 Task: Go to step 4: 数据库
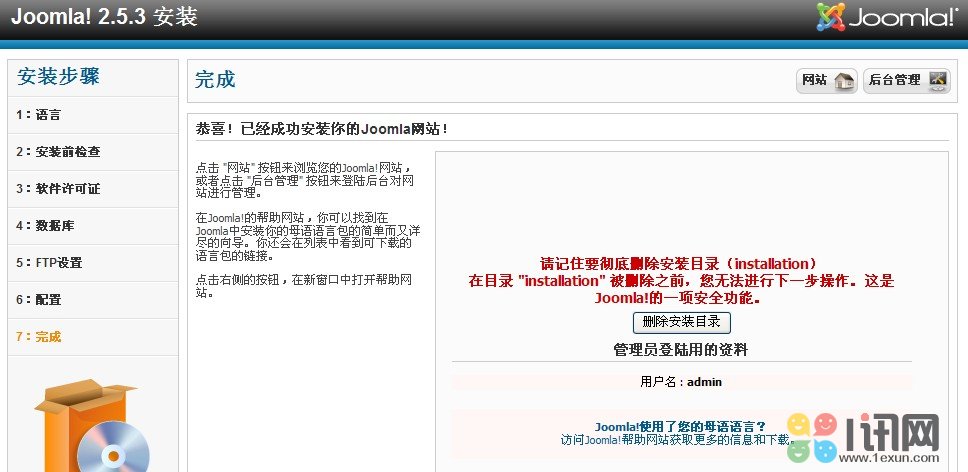click(x=45, y=226)
